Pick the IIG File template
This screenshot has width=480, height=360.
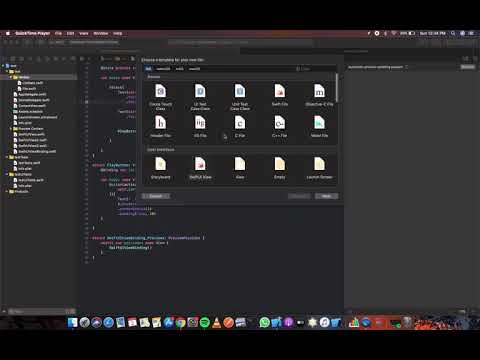(200, 127)
